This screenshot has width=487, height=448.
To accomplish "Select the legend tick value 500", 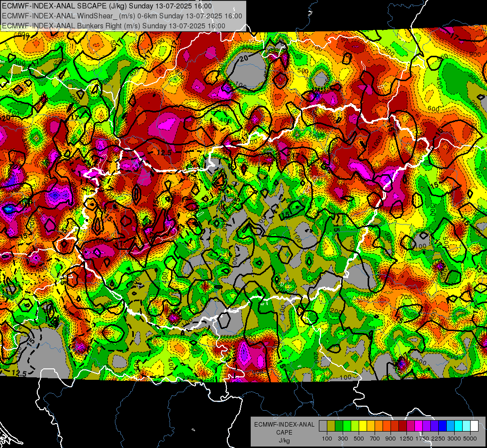I will point(359,439).
